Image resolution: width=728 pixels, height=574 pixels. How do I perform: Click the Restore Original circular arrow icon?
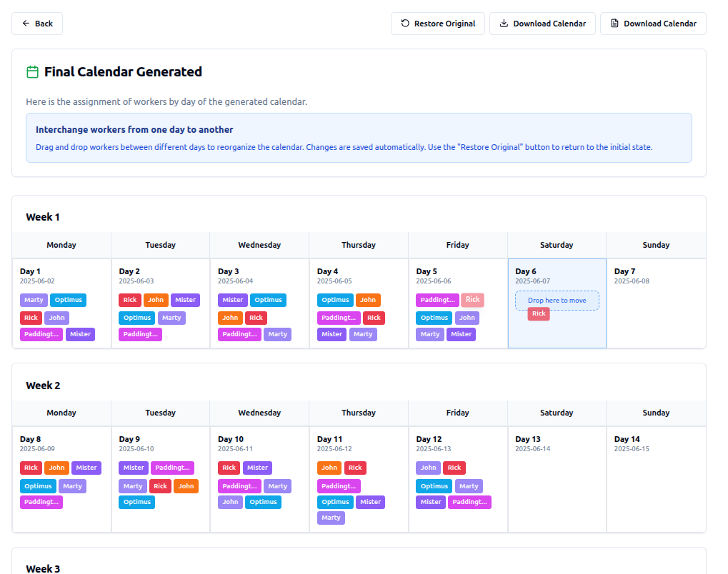[x=405, y=24]
